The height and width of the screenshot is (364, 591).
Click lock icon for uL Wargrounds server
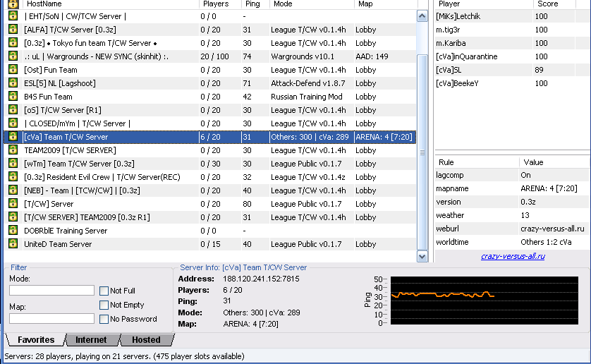[x=13, y=56]
